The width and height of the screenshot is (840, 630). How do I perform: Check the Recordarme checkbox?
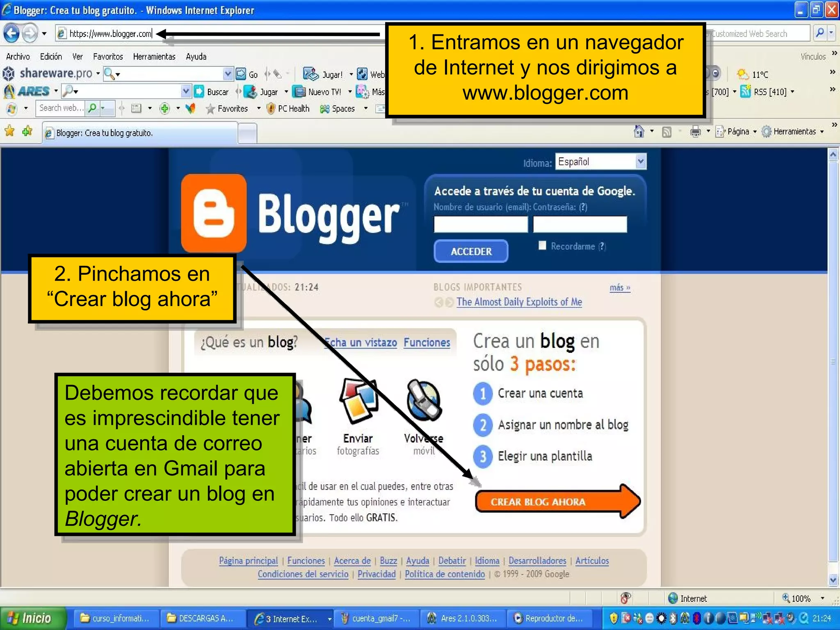(x=542, y=245)
